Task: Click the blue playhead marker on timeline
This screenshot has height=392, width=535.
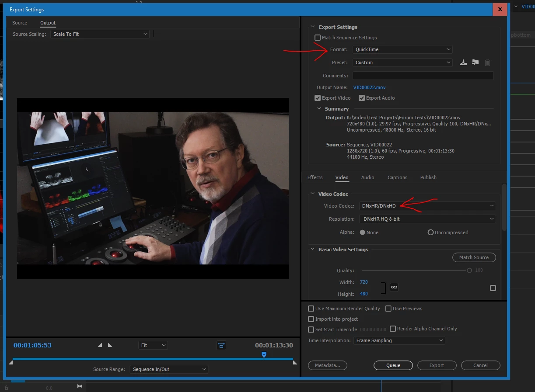Action: (x=264, y=355)
